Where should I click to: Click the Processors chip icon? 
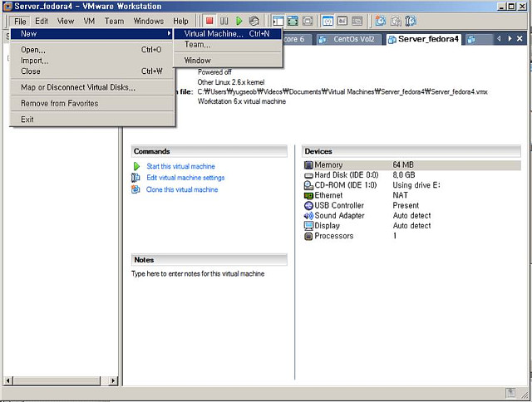(x=308, y=236)
